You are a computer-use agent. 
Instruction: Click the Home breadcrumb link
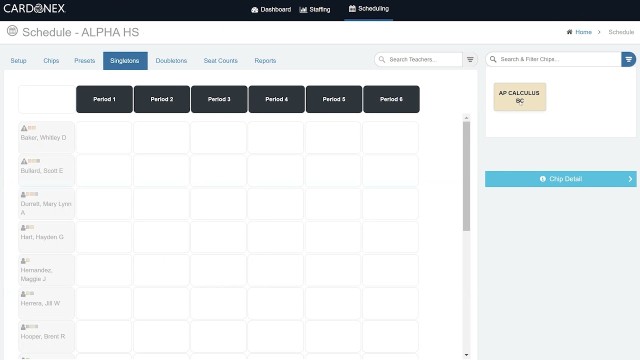583,32
